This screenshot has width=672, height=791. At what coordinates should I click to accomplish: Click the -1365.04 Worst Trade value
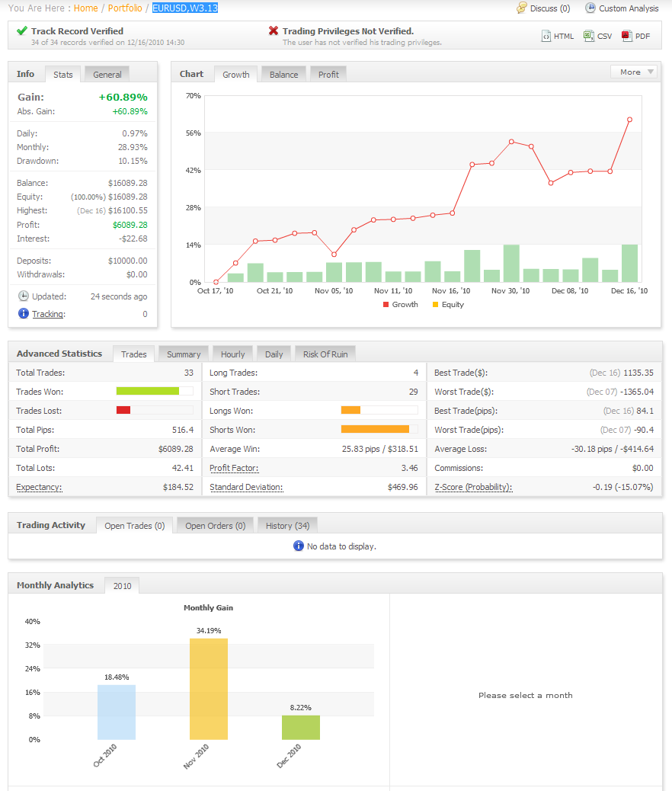637,392
